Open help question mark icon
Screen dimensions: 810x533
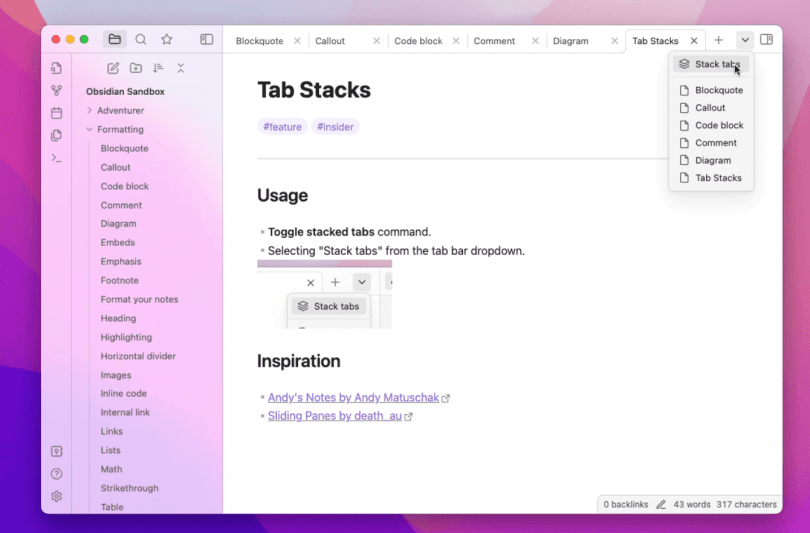[x=57, y=474]
